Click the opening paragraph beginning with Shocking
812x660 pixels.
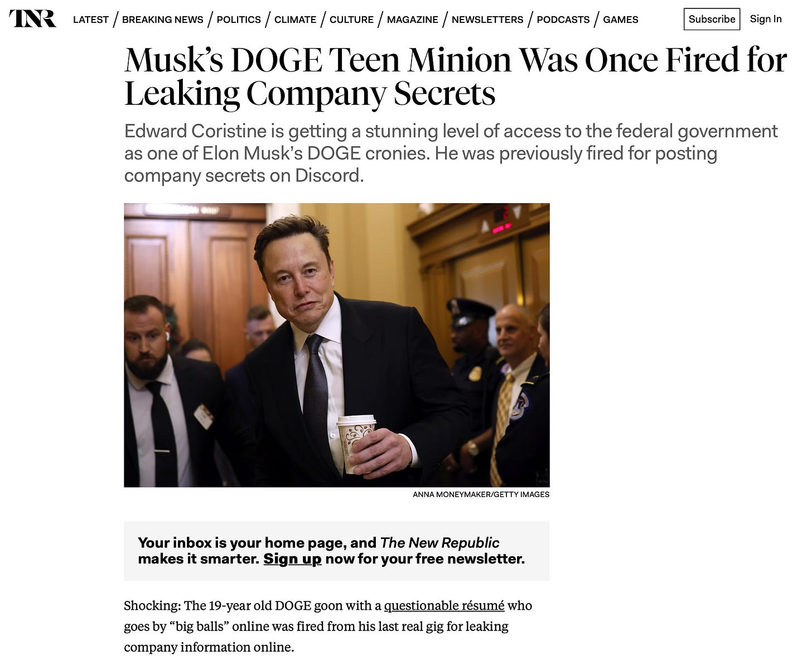pyautogui.click(x=328, y=626)
